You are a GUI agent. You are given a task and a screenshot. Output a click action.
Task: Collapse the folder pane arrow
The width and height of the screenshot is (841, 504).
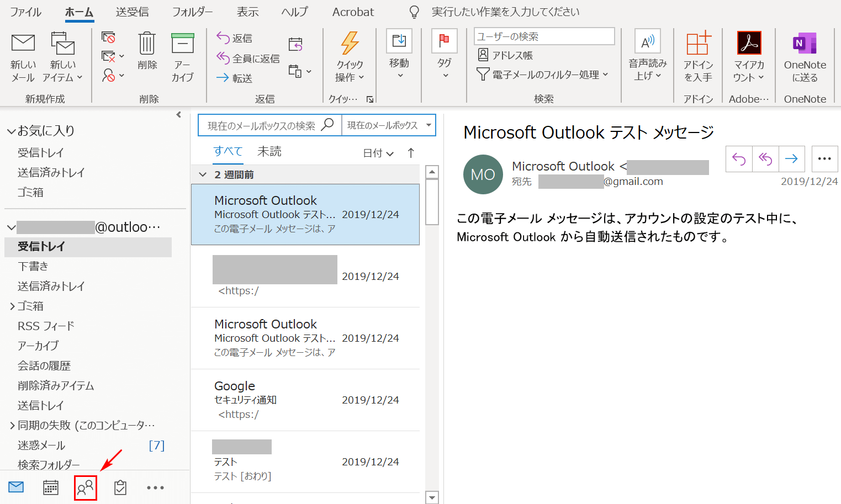(178, 115)
